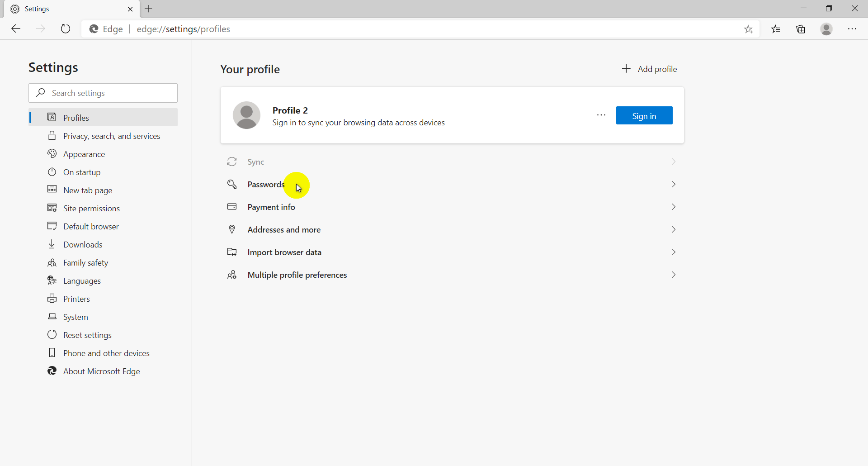The image size is (868, 466).
Task: Expand the Sync section chevron
Action: tap(673, 162)
